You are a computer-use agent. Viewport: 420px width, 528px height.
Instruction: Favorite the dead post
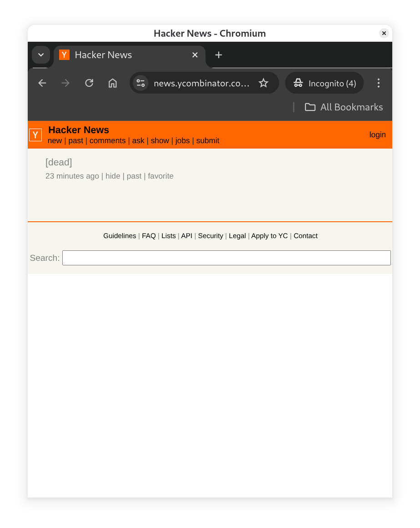(160, 176)
